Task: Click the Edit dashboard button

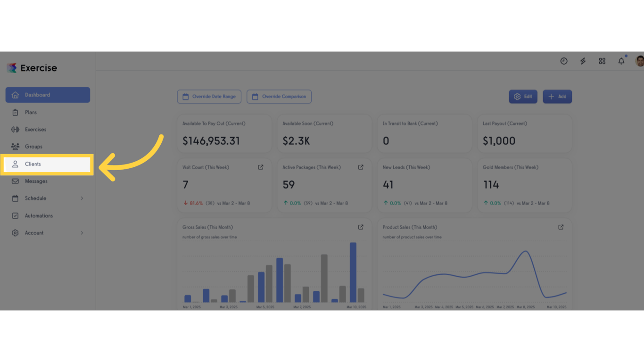Action: (x=523, y=97)
